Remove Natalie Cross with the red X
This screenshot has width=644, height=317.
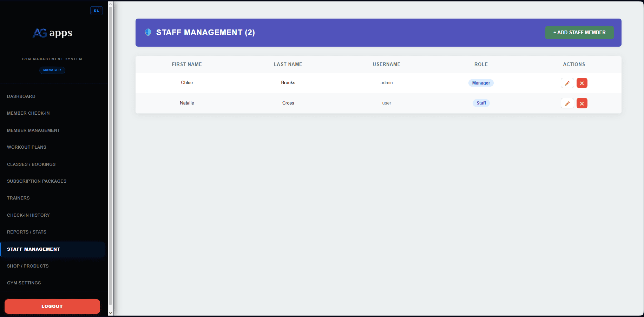tap(582, 103)
